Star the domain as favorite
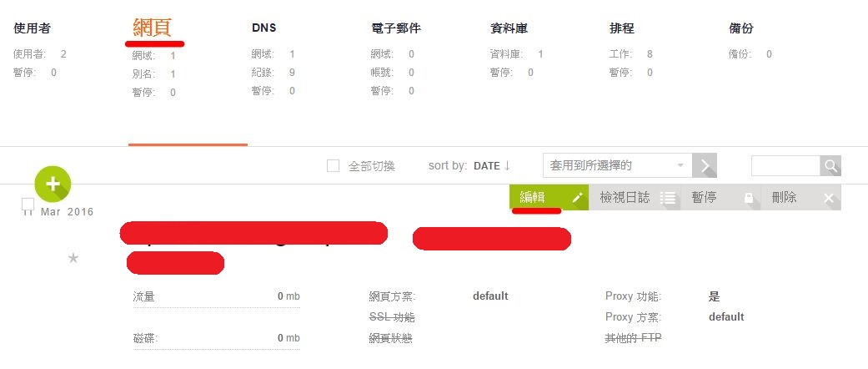 click(x=73, y=258)
